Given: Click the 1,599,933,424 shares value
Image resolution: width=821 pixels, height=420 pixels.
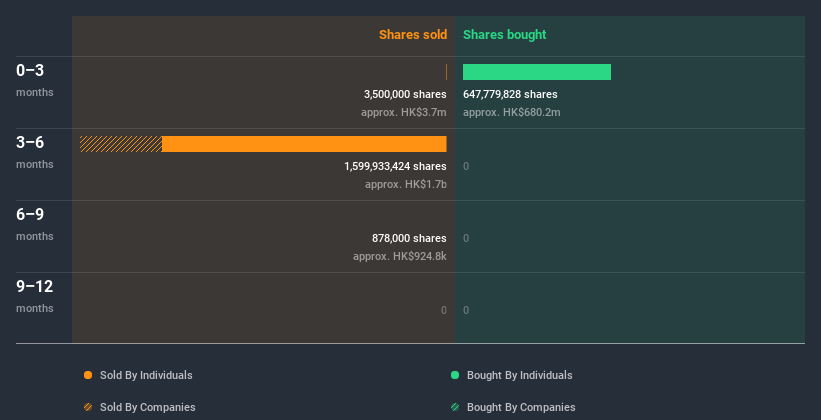Looking at the screenshot, I should [395, 166].
